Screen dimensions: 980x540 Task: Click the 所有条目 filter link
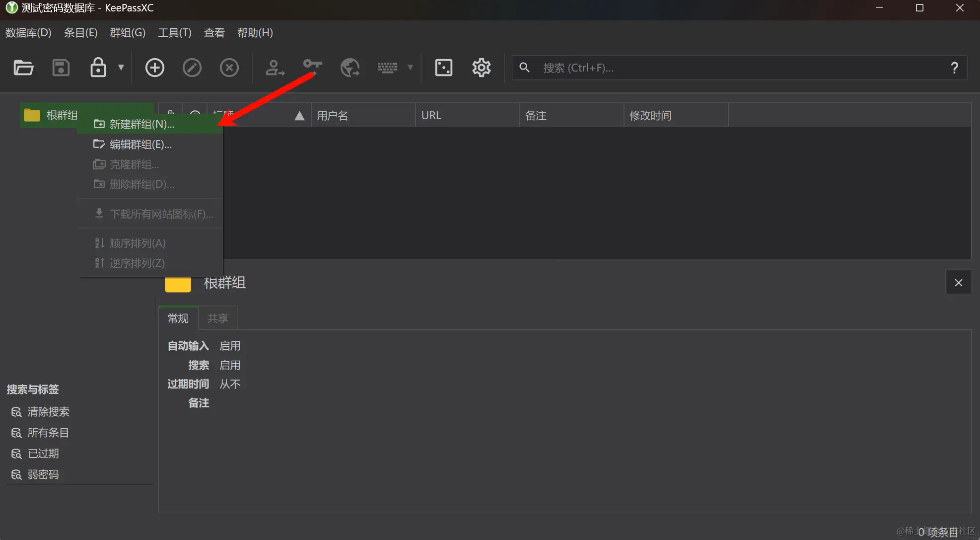(48, 433)
